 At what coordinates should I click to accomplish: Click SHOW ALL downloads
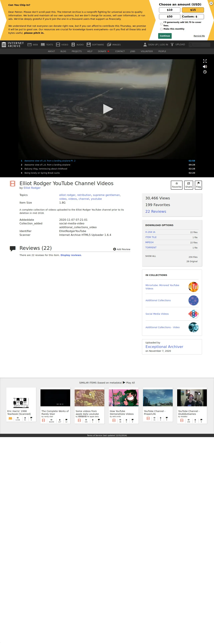[x=151, y=256]
